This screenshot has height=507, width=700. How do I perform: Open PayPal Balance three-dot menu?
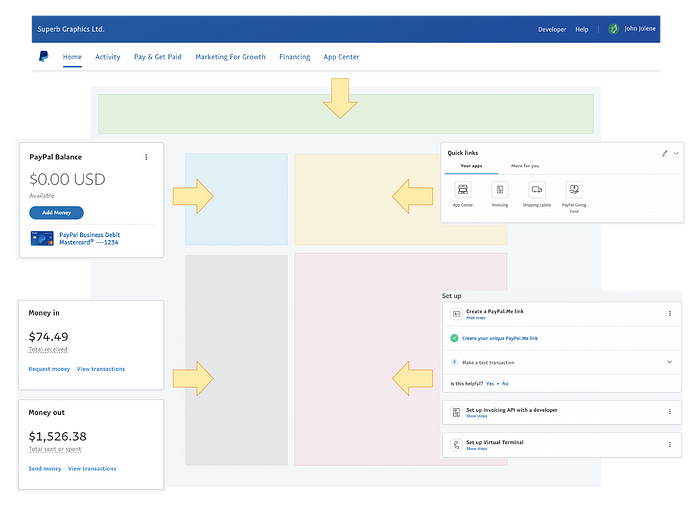[146, 157]
